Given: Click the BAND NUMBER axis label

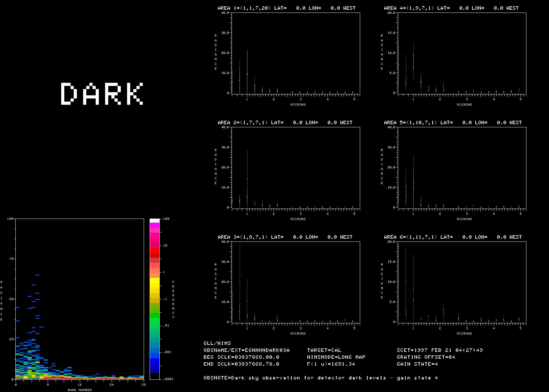Looking at the screenshot, I should (80, 390).
